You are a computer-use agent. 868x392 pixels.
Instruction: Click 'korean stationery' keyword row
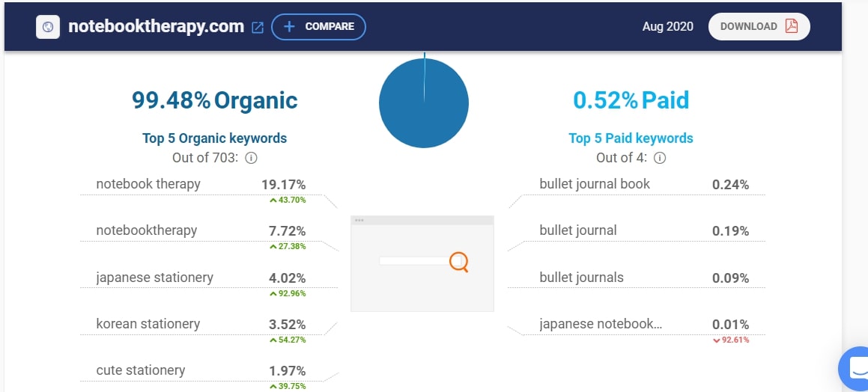[148, 324]
